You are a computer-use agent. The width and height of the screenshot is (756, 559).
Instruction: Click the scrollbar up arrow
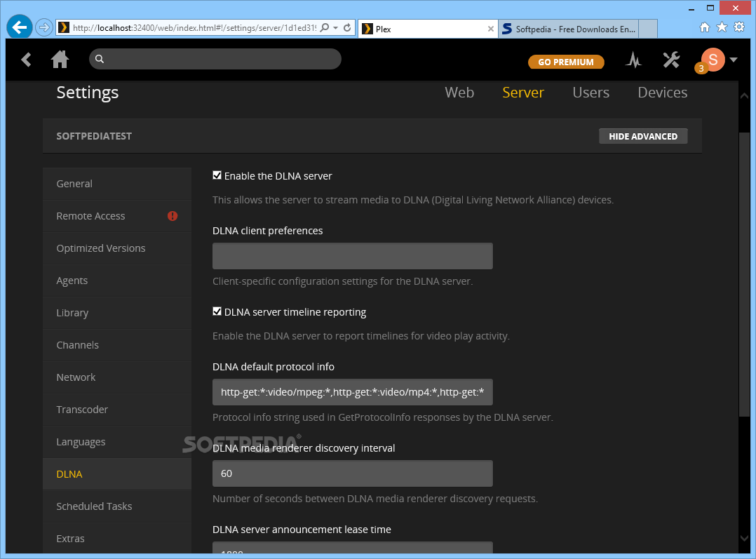[745, 96]
